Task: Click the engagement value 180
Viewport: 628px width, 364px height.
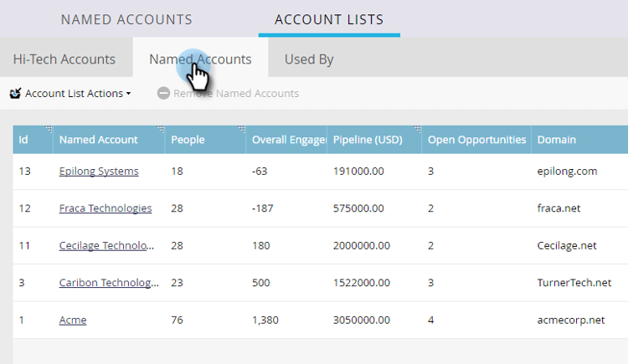Action: (261, 245)
